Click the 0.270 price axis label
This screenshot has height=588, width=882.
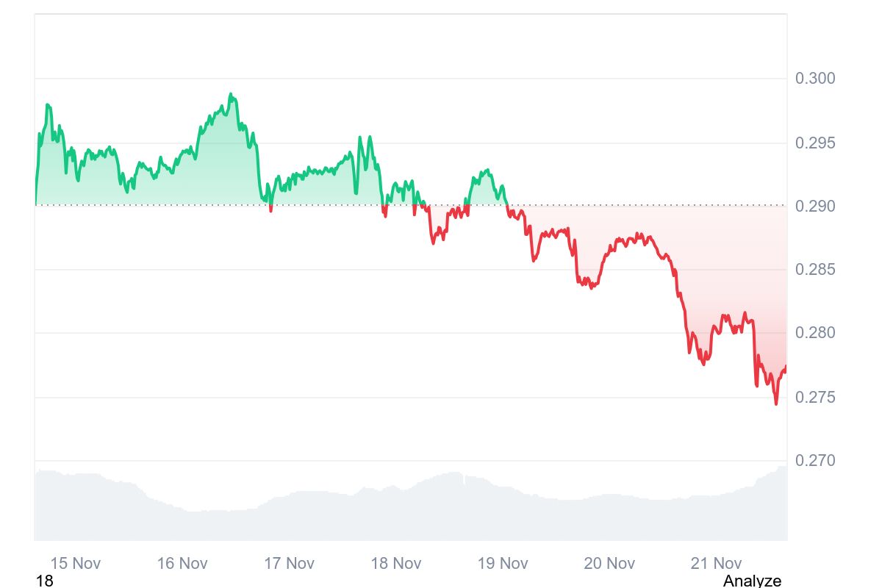point(815,461)
